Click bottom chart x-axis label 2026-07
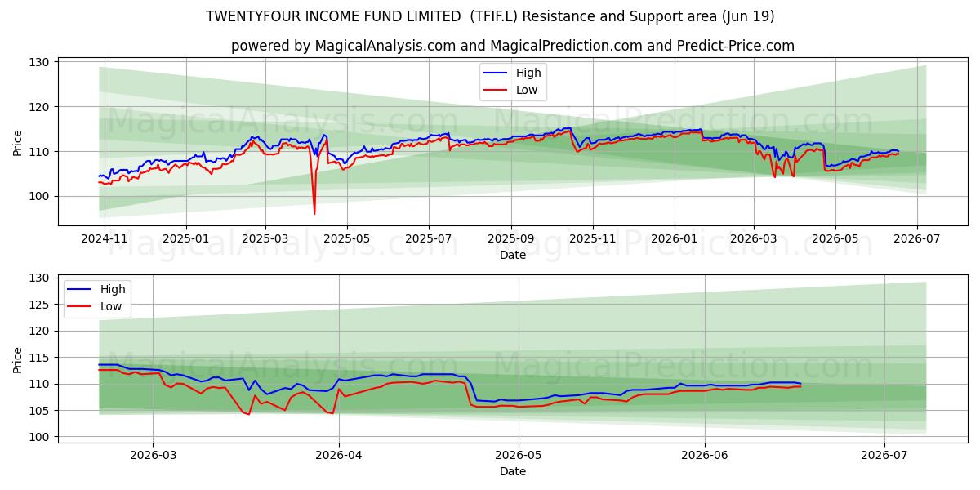This screenshot has height=490, width=980. 885,456
